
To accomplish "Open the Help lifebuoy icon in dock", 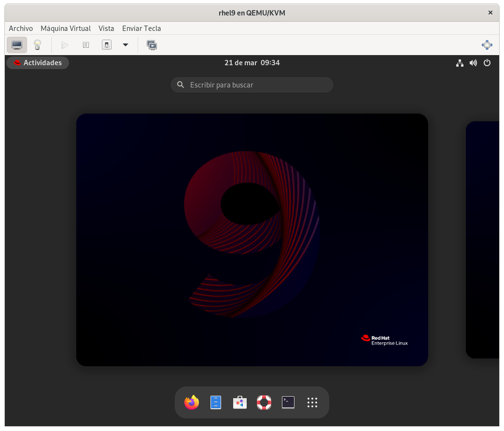I will 264,402.
